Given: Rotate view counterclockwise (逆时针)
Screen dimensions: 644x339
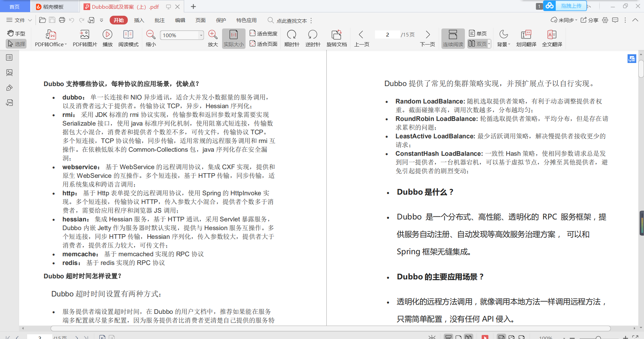Looking at the screenshot, I should tap(313, 38).
